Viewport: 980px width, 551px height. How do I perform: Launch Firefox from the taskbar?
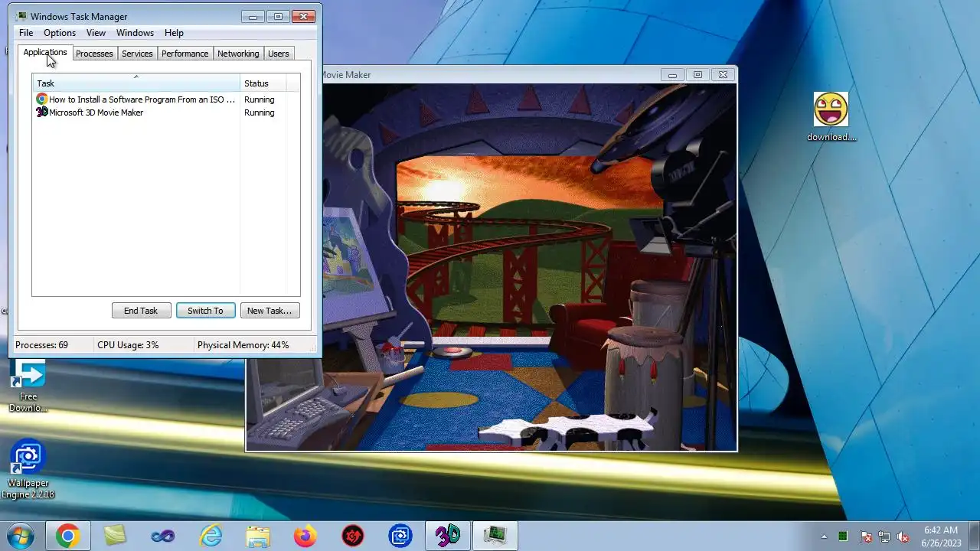tap(305, 536)
